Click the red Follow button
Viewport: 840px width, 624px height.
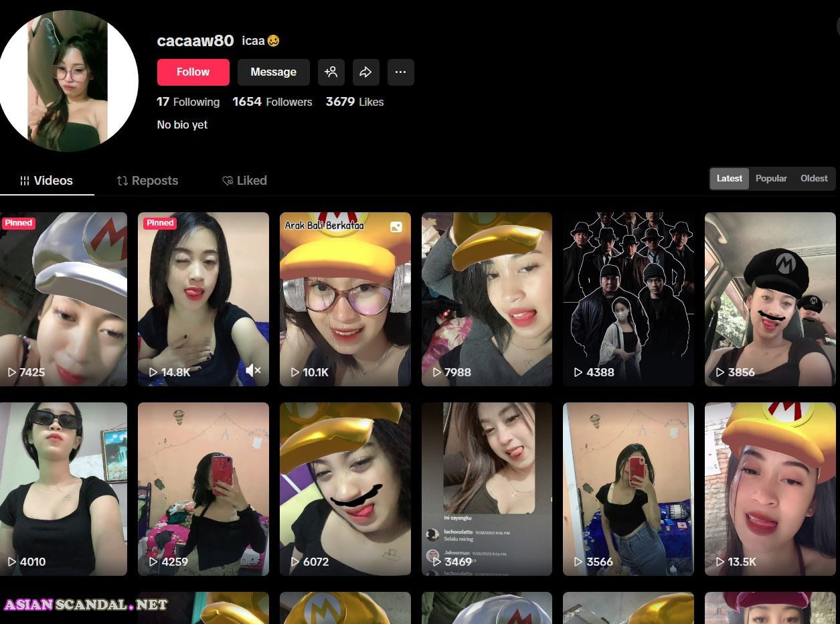(x=193, y=72)
